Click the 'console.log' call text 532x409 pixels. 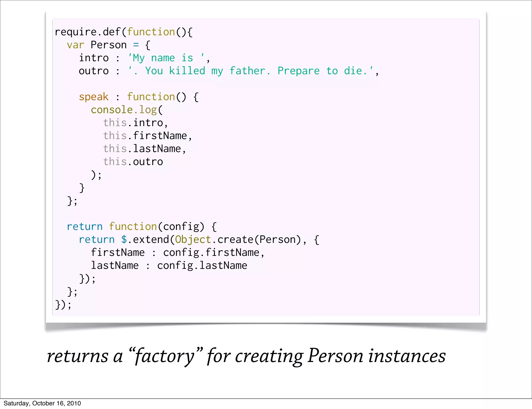[124, 110]
